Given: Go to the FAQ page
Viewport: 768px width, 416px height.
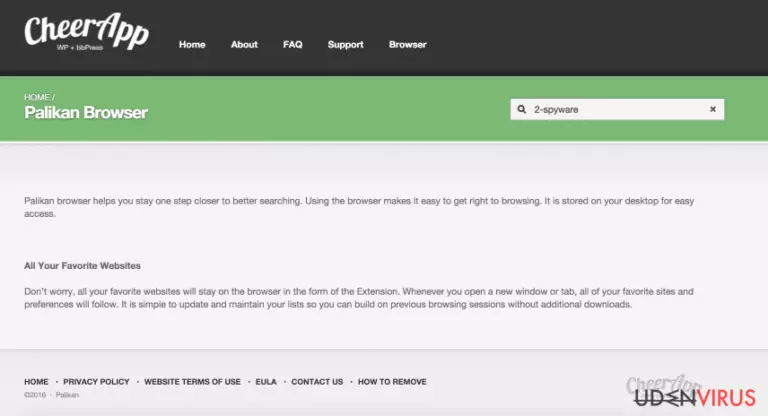Looking at the screenshot, I should pos(292,45).
